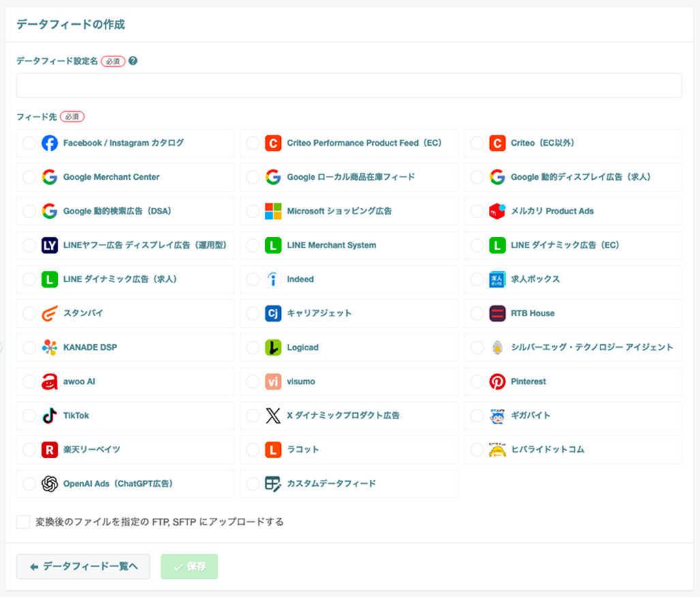The height and width of the screenshot is (597, 700).
Task: Click the ラコット L icon
Action: (x=273, y=450)
